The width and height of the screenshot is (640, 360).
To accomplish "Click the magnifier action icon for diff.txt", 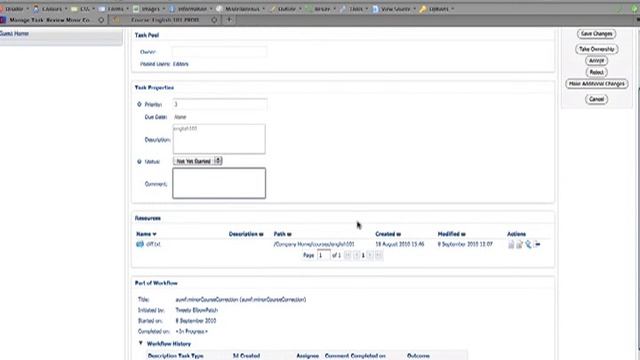I will point(528,244).
